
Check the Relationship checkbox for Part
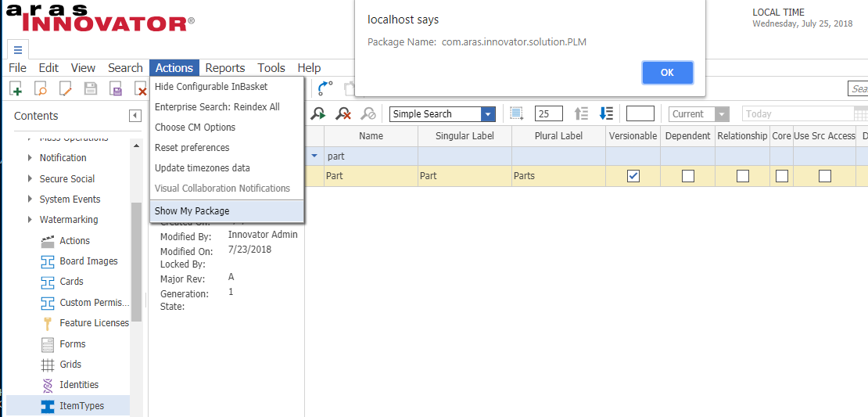[743, 176]
